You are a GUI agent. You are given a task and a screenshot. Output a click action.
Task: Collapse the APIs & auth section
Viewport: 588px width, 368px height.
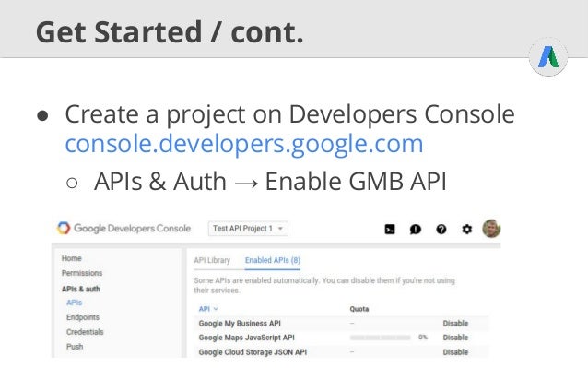[80, 289]
